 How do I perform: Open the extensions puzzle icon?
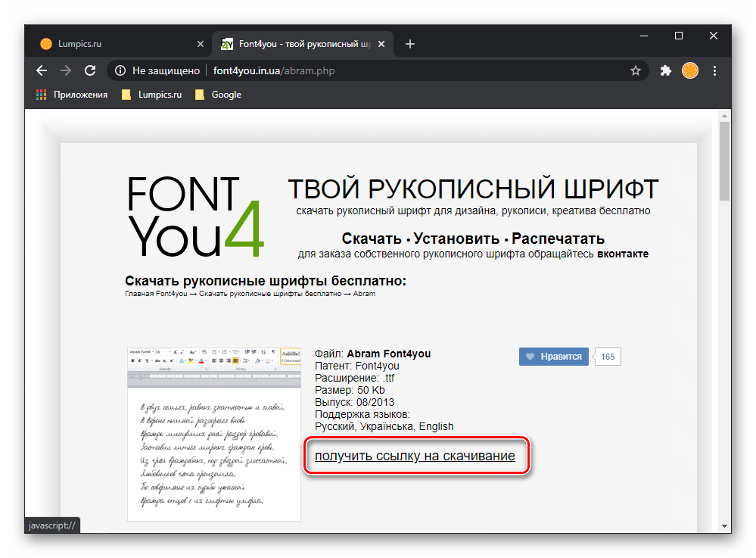[x=666, y=70]
